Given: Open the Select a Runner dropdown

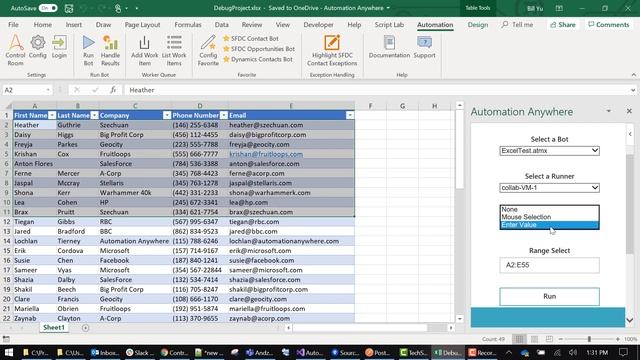Looking at the screenshot, I should pos(549,188).
